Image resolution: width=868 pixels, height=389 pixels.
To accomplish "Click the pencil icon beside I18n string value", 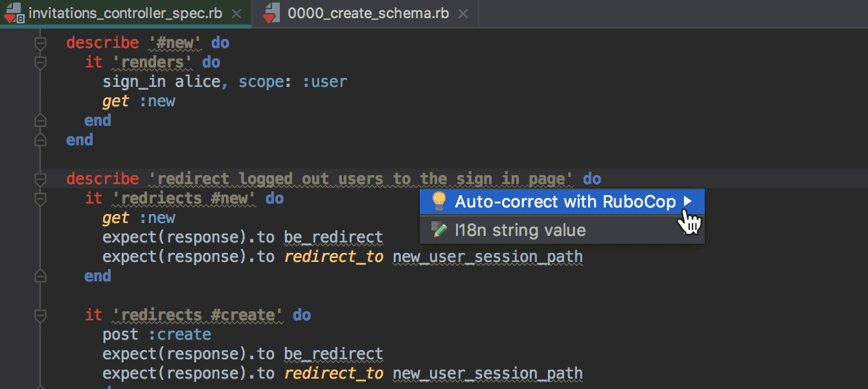I will click(x=439, y=230).
